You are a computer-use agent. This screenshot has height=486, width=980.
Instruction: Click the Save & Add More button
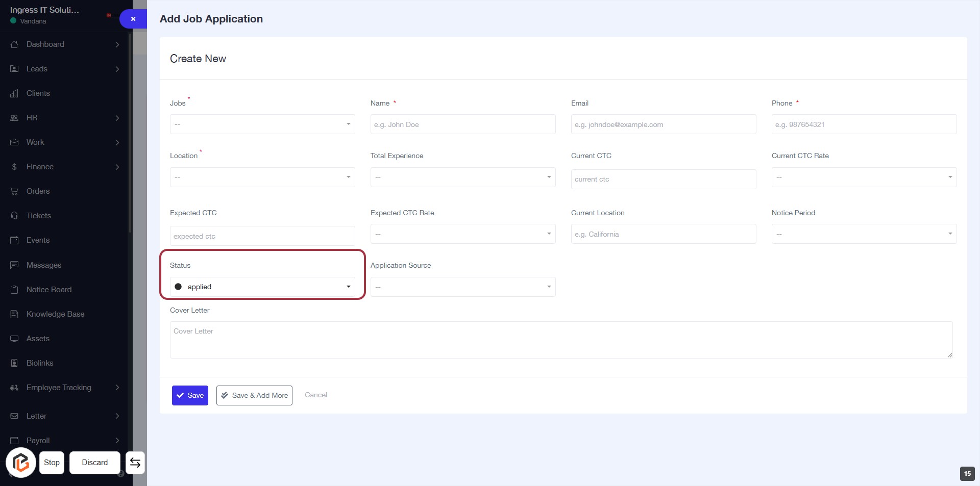coord(254,395)
